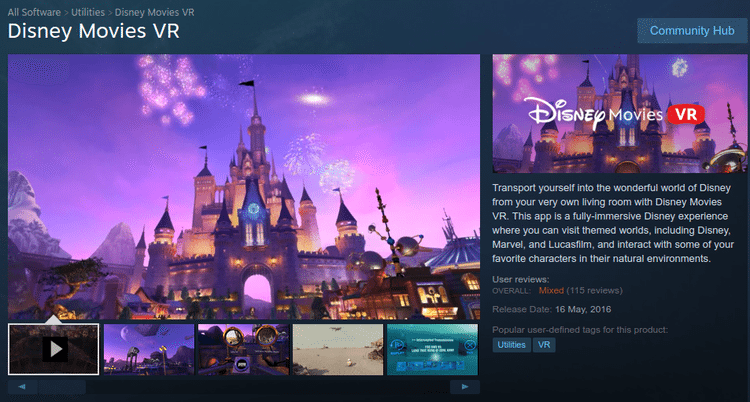750x402 pixels.
Task: Click the 'Popular user-defined tags' label
Action: click(580, 330)
